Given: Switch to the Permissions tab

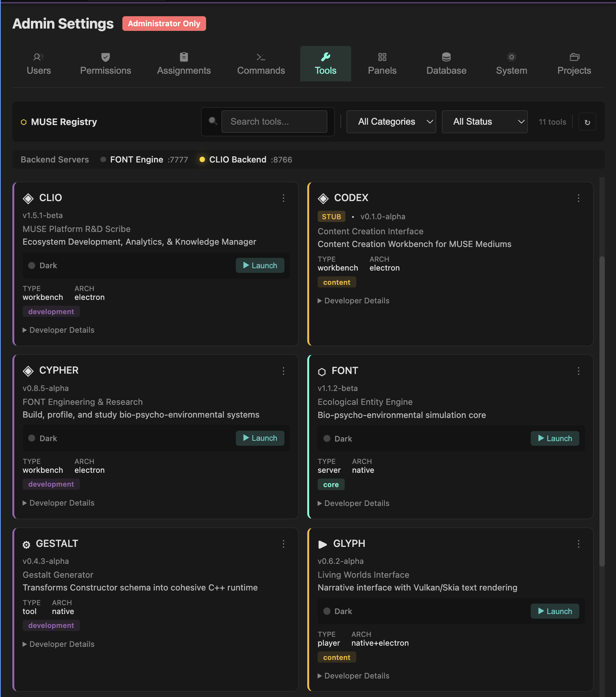Looking at the screenshot, I should (x=105, y=64).
